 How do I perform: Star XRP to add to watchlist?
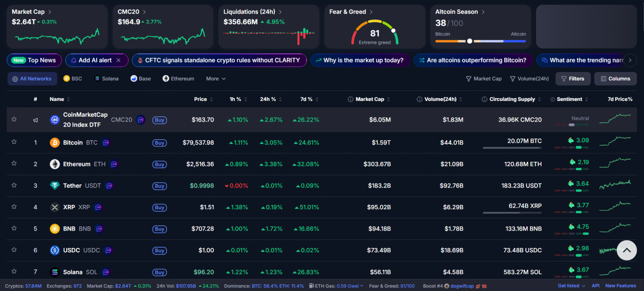pyautogui.click(x=14, y=206)
